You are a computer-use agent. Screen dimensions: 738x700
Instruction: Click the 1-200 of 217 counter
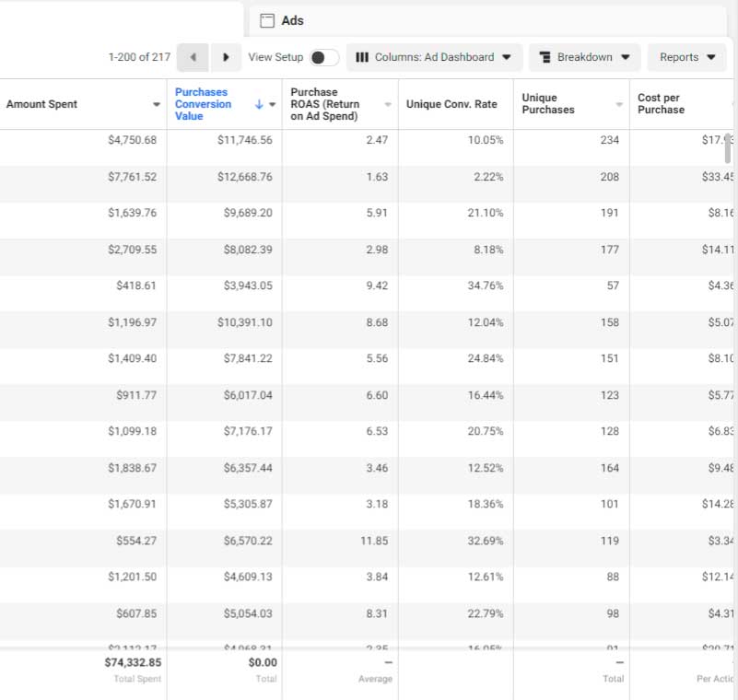click(139, 57)
